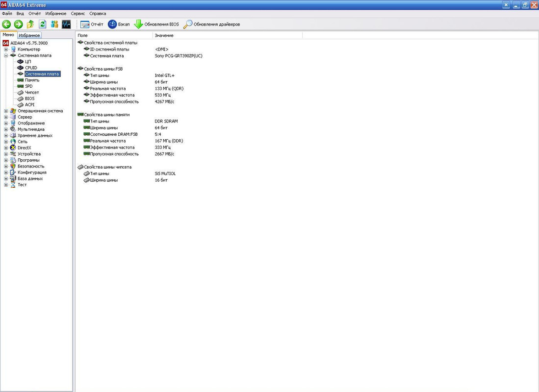539x392 pixels.
Task: Open the Отчёт report toolbar button
Action: (x=92, y=24)
